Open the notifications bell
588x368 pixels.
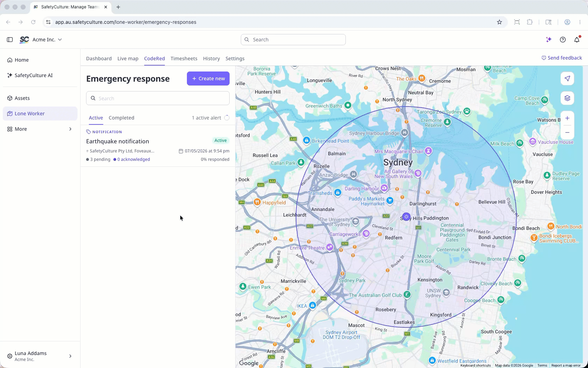click(577, 40)
